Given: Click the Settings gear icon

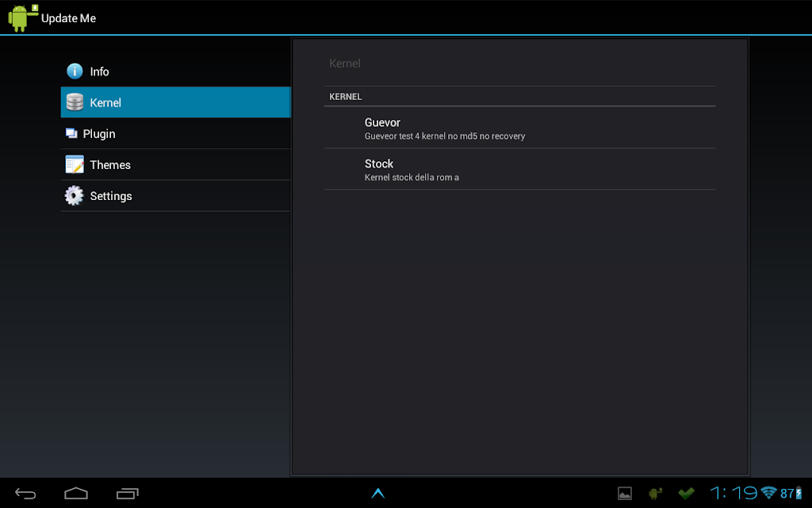Looking at the screenshot, I should pos(74,195).
